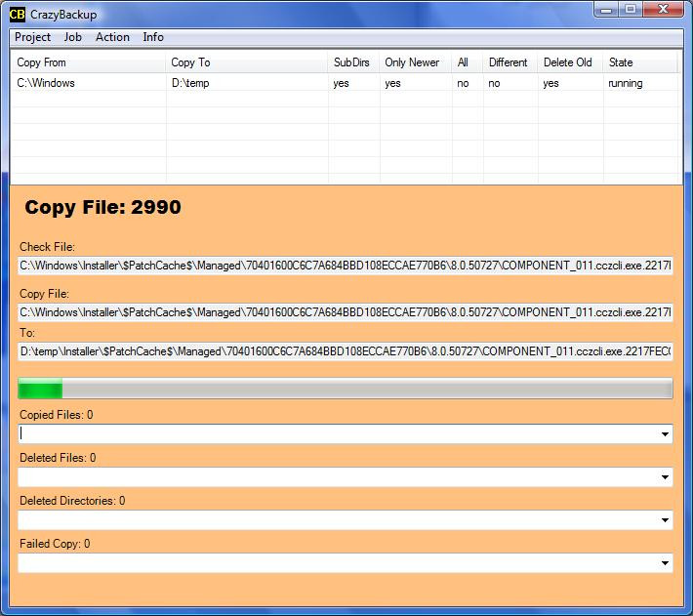This screenshot has width=693, height=616.
Task: Click the 'Copied Files: 0' label
Action: click(57, 415)
